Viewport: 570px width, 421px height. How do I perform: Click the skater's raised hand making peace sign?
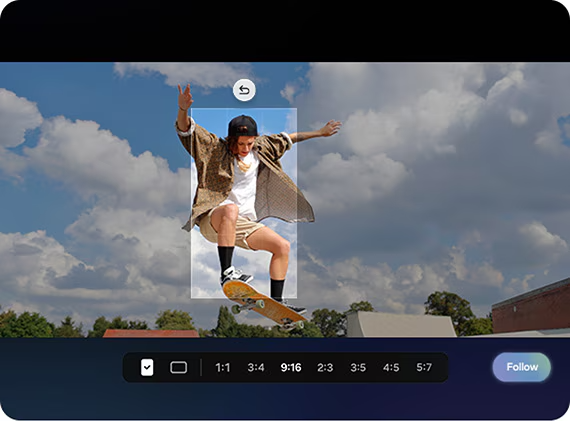coord(185,96)
